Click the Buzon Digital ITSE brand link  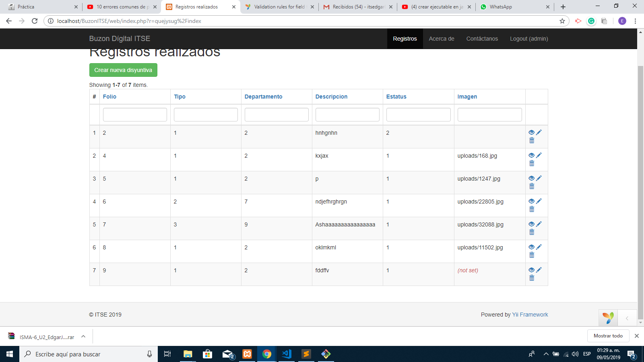(x=120, y=39)
